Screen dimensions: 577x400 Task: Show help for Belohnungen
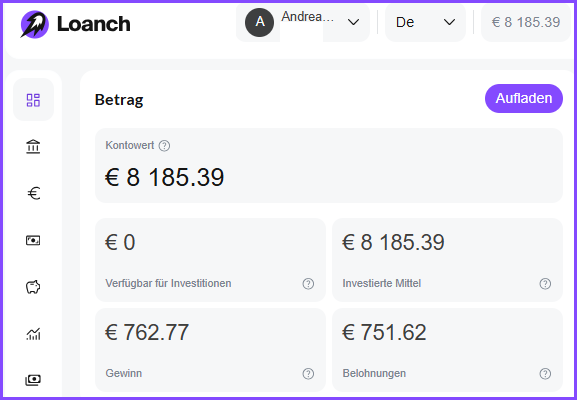pyautogui.click(x=545, y=374)
